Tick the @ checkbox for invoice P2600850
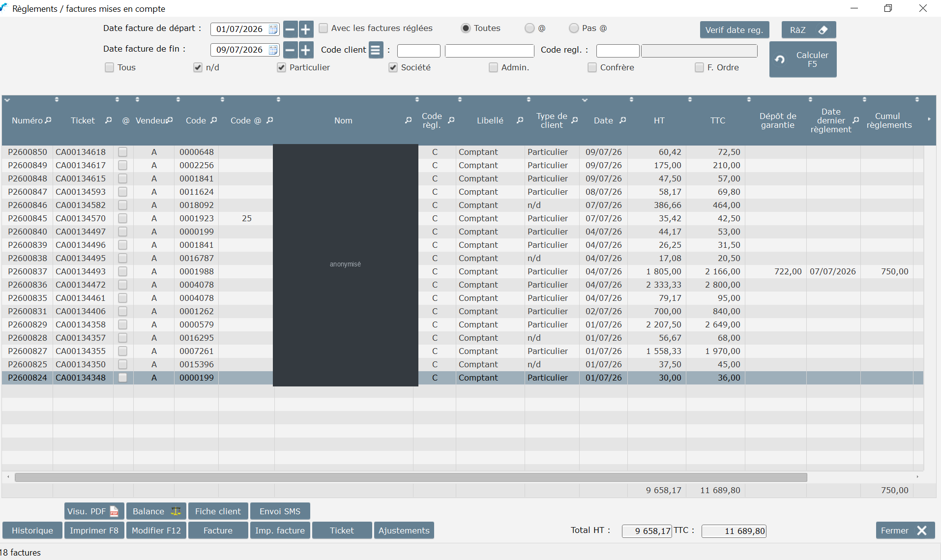 [x=123, y=152]
